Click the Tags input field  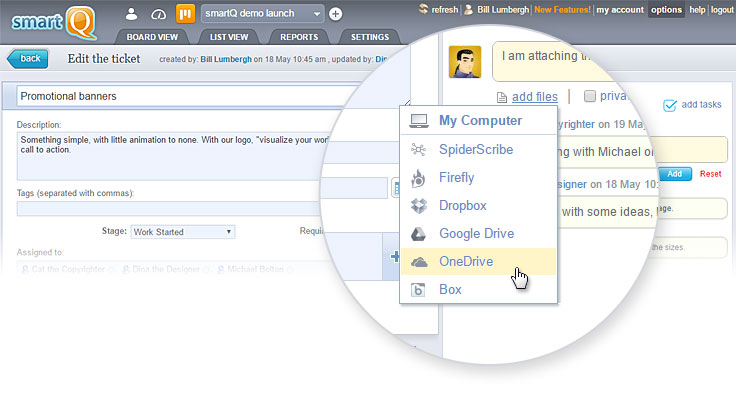(x=169, y=208)
